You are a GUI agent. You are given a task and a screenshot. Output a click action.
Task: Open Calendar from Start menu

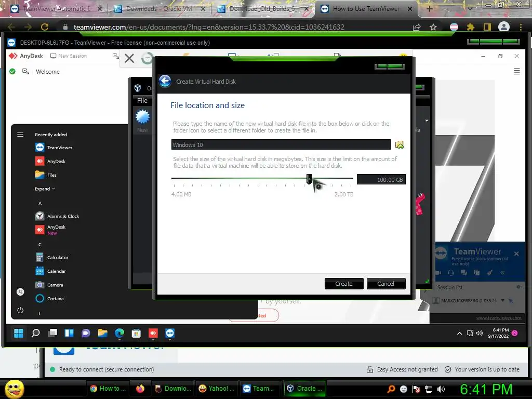click(x=50, y=271)
